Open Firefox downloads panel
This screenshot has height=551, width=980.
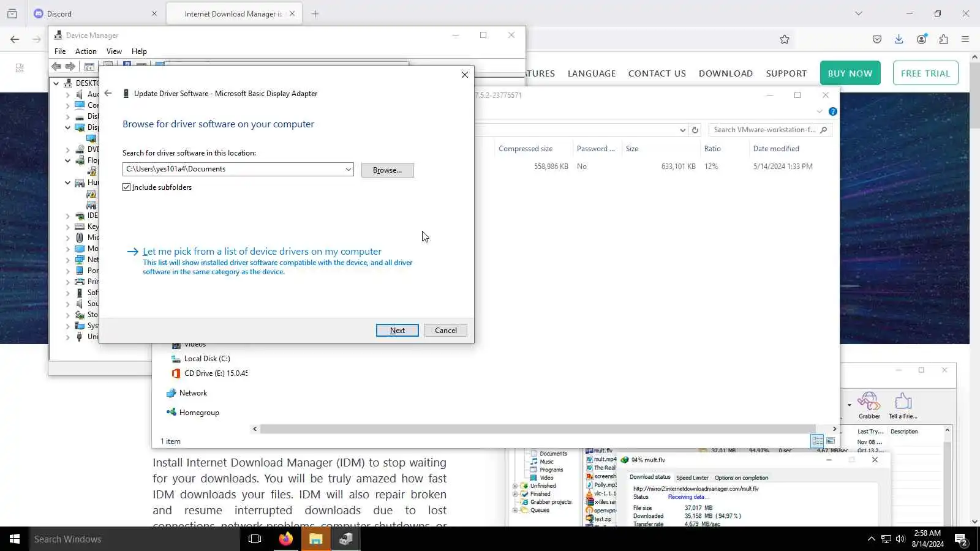click(899, 39)
